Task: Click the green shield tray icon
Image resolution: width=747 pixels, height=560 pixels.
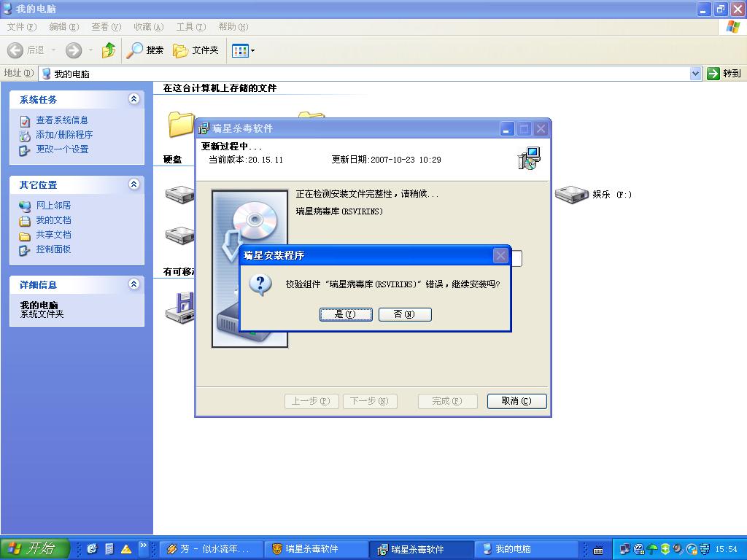Action: coord(665,549)
